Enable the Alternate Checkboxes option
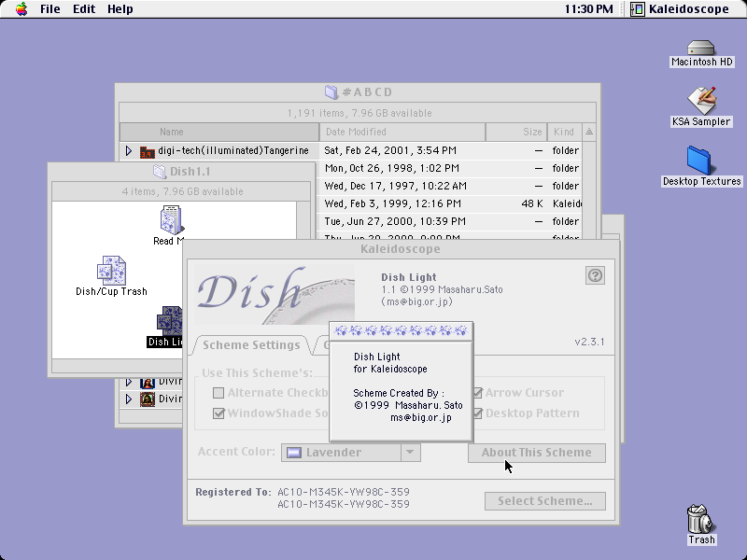Image resolution: width=747 pixels, height=560 pixels. [x=218, y=393]
